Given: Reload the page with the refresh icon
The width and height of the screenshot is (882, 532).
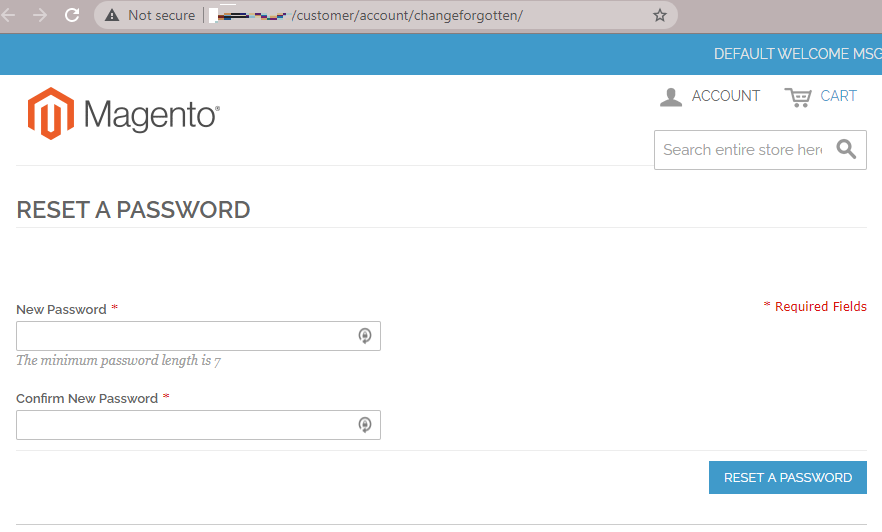Looking at the screenshot, I should (x=72, y=15).
